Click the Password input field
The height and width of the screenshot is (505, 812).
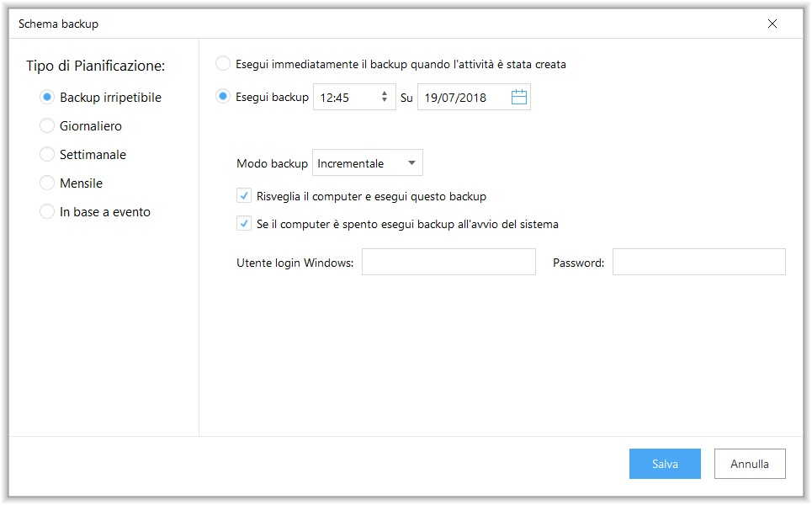(699, 261)
